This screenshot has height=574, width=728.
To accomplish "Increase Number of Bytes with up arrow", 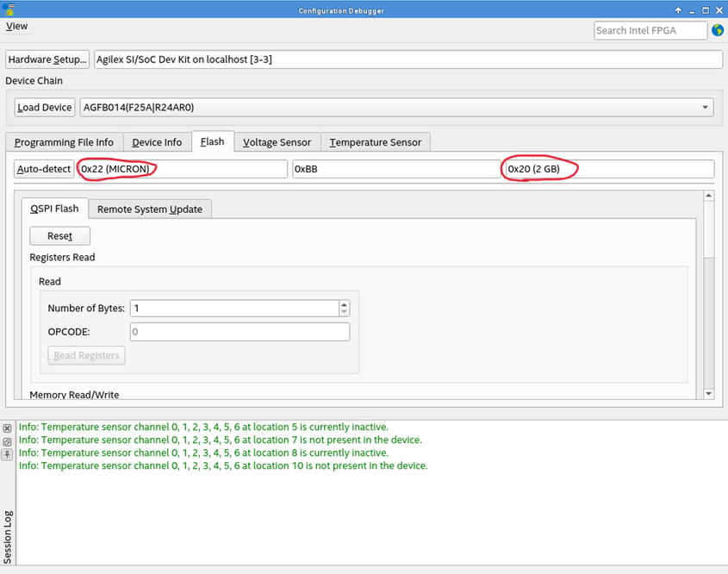I will tap(344, 304).
